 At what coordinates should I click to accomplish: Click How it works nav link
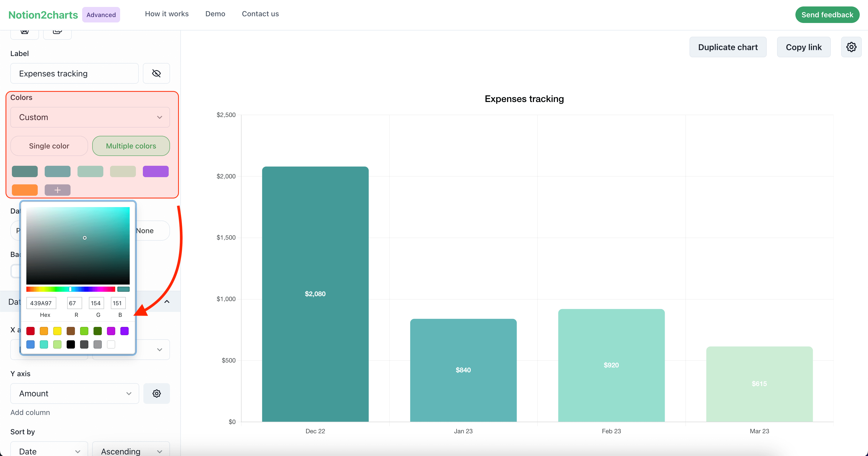pos(167,14)
